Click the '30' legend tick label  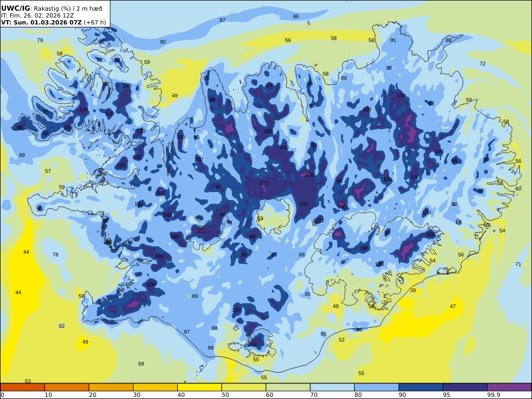click(137, 395)
